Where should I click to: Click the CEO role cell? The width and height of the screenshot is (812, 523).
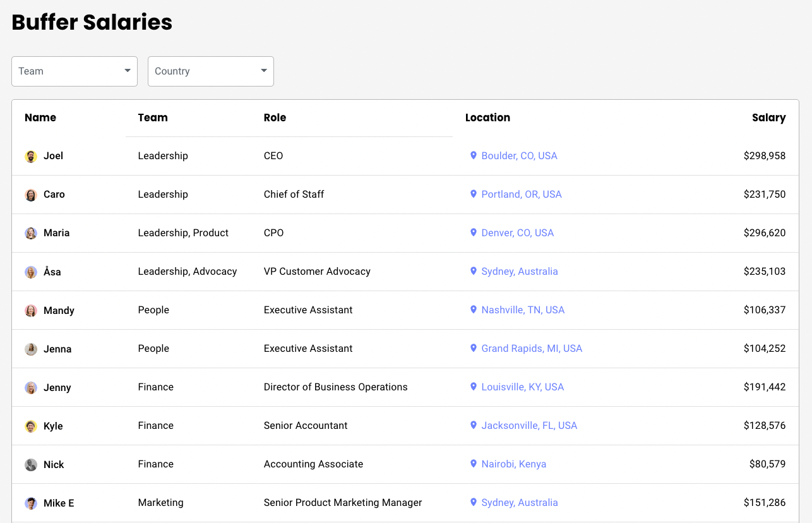click(273, 155)
